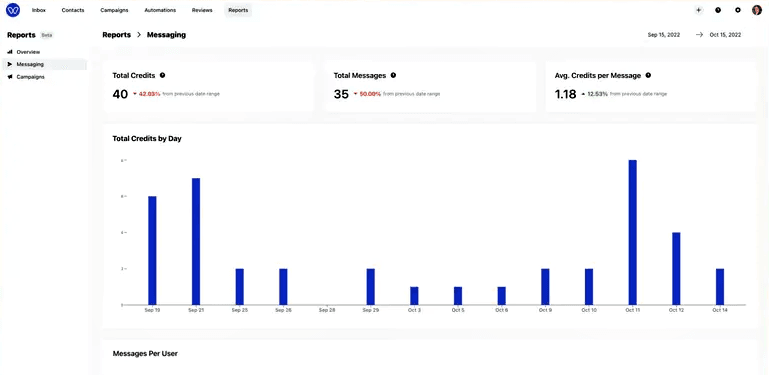Image resolution: width=769 pixels, height=375 pixels.
Task: Click the sparkle plus icon in header
Action: tap(698, 10)
